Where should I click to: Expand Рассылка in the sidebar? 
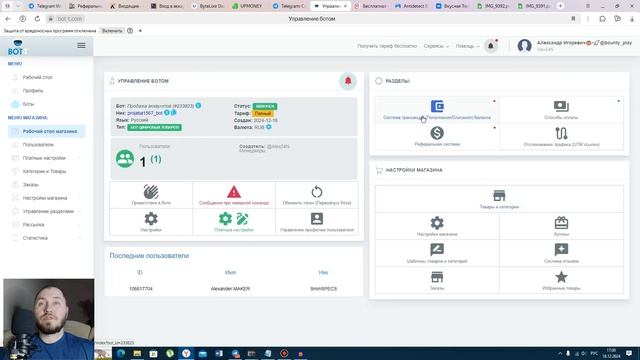(x=46, y=224)
